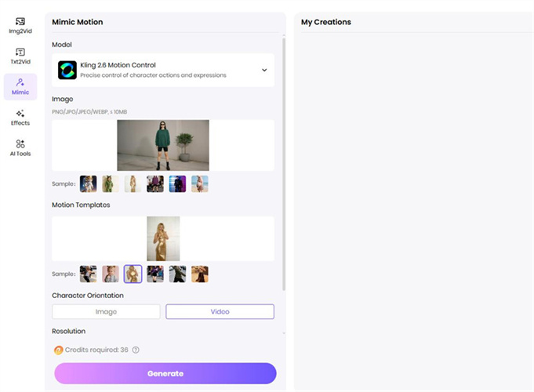Pick the selected gold dress motion sample

coord(133,274)
